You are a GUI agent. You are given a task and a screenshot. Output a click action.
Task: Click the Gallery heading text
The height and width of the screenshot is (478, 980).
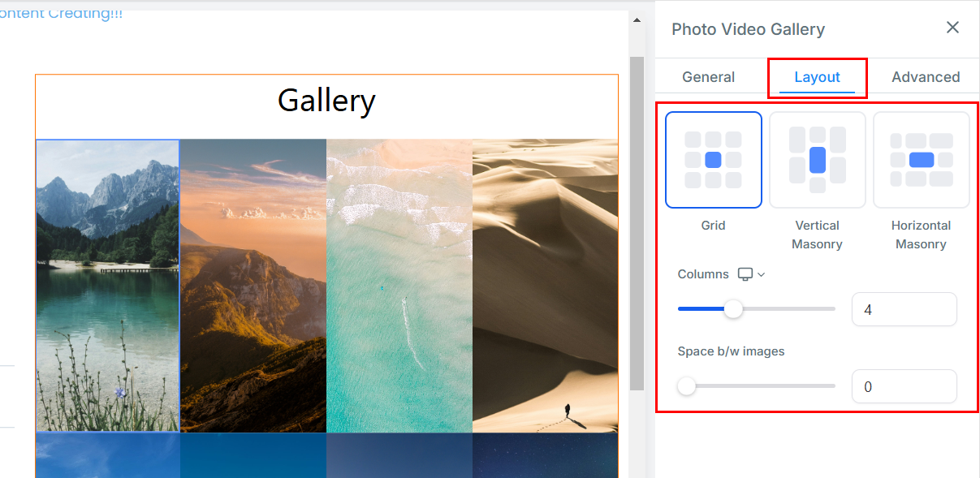point(326,101)
